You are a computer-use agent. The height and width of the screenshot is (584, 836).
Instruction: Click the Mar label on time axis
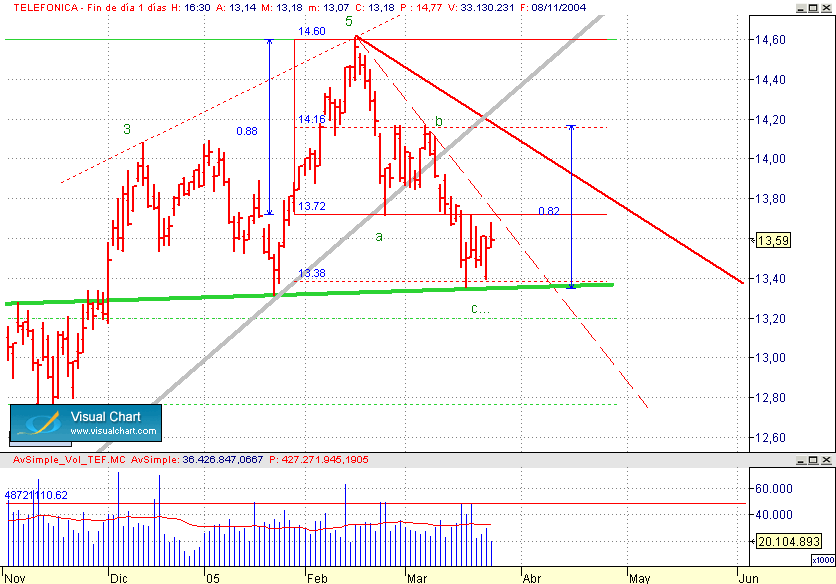(x=417, y=579)
